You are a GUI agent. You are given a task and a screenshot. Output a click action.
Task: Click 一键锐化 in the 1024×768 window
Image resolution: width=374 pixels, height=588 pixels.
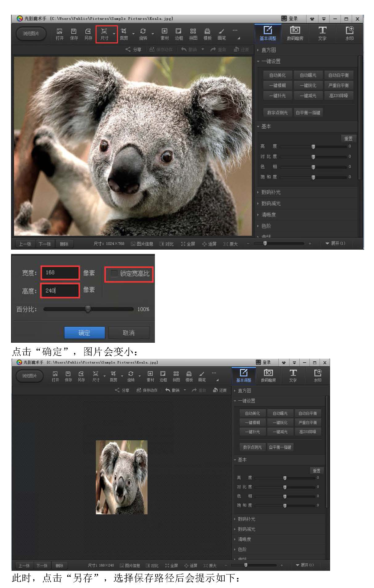(308, 85)
